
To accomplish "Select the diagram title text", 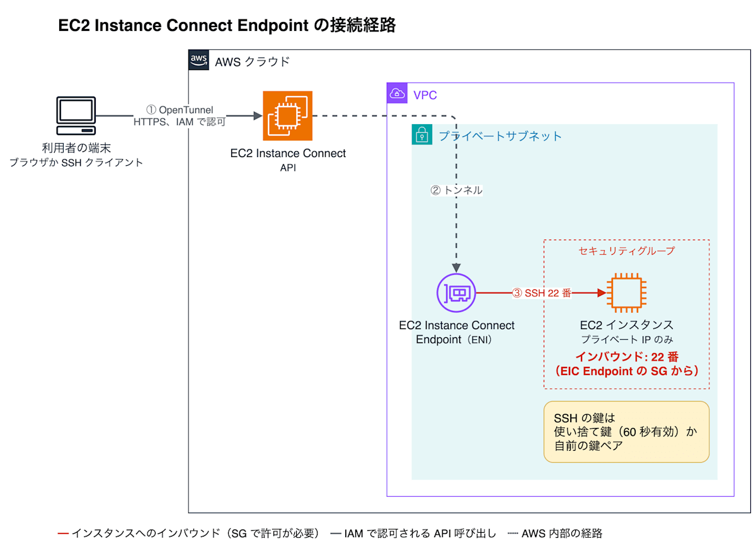I will [x=227, y=25].
